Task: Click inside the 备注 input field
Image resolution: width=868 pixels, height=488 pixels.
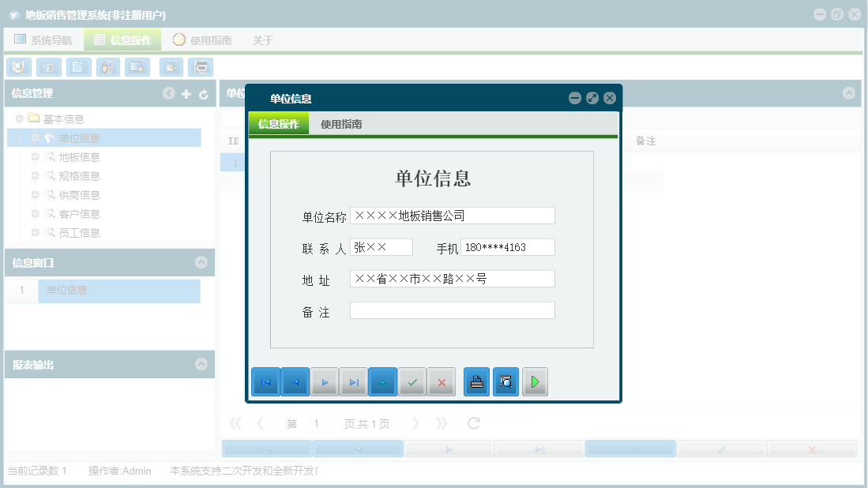Action: tap(450, 310)
